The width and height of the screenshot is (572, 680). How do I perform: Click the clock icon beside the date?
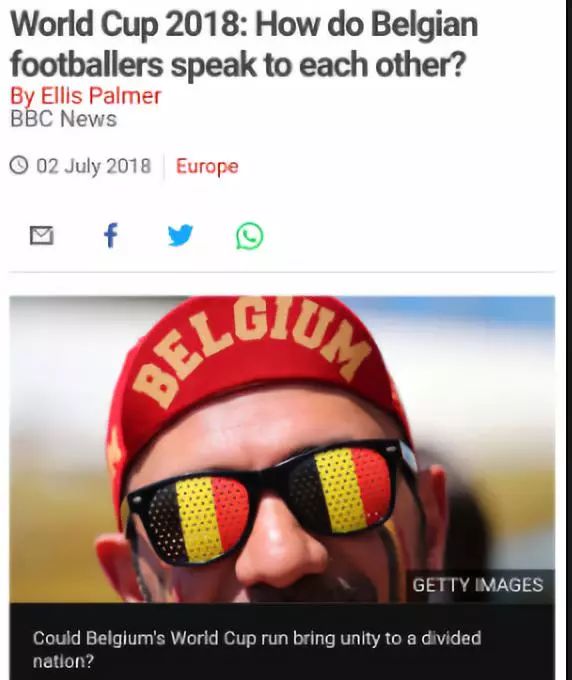pos(19,166)
